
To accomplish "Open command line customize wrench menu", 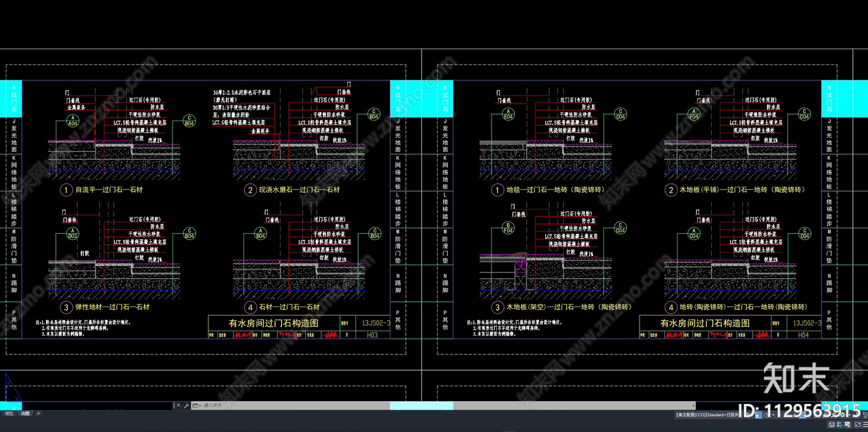I will (186, 405).
